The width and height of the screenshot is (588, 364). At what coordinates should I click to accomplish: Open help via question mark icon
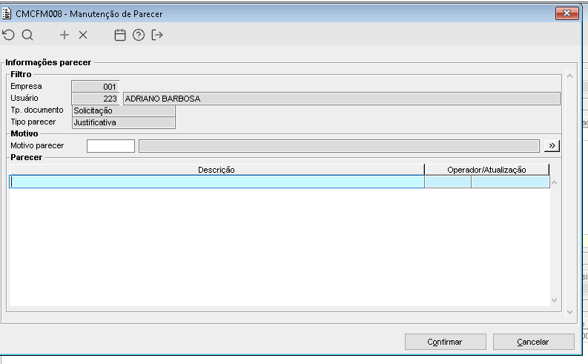point(138,35)
